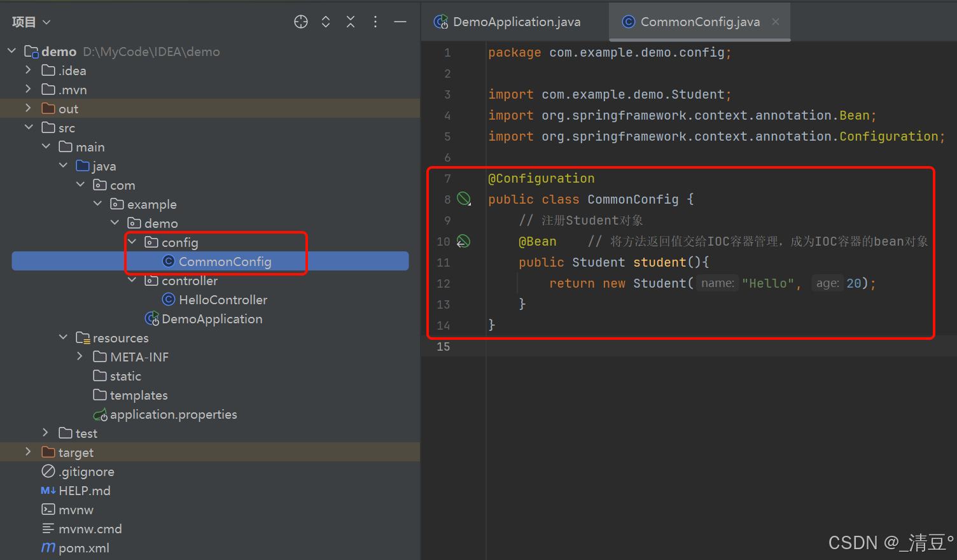
Task: Click the gutter bean icon on line 10
Action: [464, 241]
